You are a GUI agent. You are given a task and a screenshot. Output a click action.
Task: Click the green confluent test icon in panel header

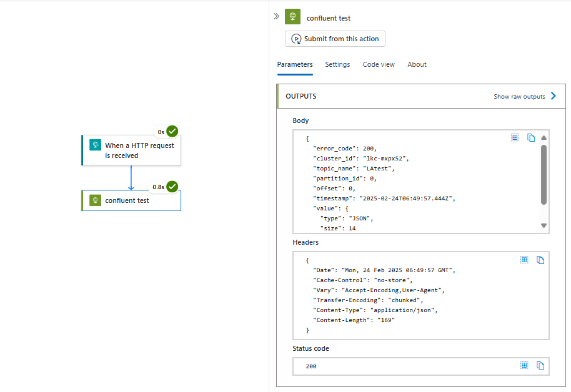[x=292, y=16]
